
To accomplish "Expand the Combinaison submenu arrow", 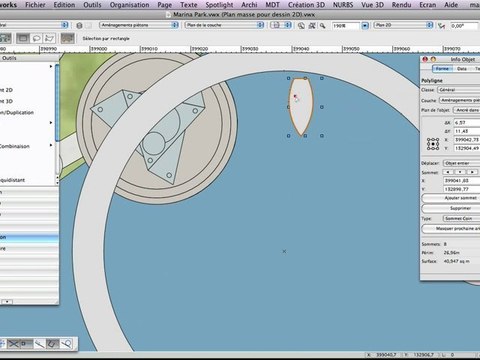I will pyautogui.click(x=51, y=145).
